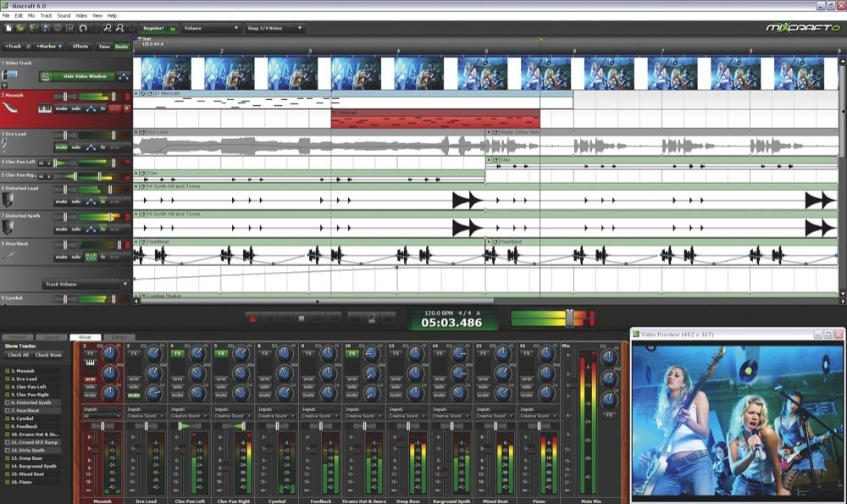Toggle the metronome icon in transport bar
The image size is (847, 504).
click(372, 318)
